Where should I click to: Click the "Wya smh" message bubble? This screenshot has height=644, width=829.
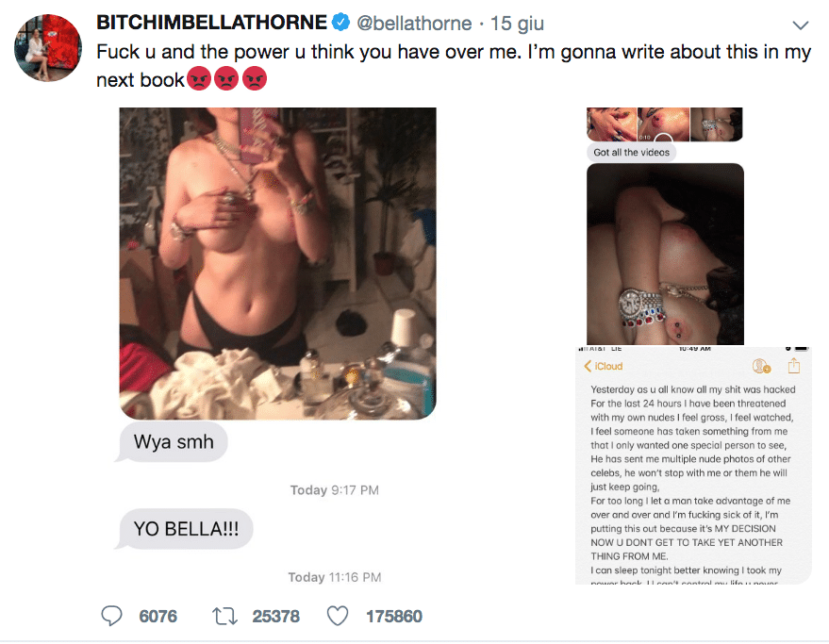tap(174, 441)
